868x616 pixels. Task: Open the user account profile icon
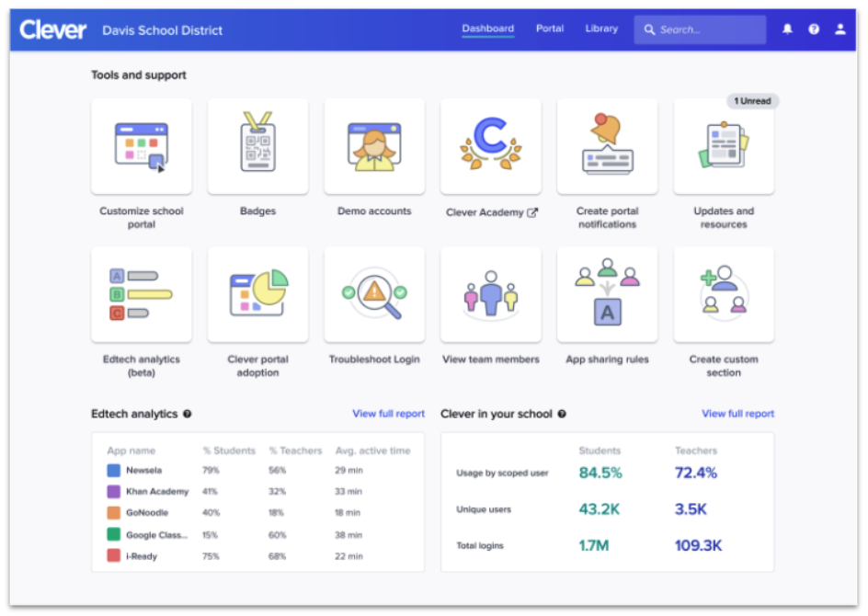click(x=840, y=29)
